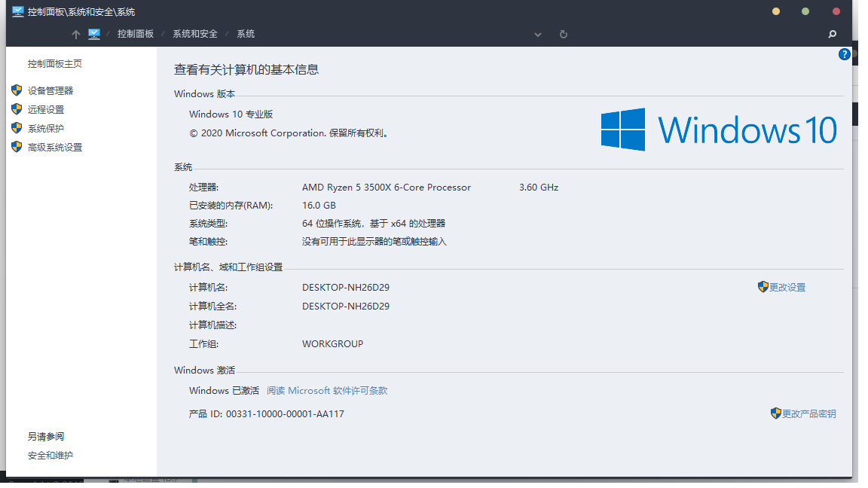Click the window title 控制面板\系统和安全\系统
This screenshot has width=868, height=488.
(81, 11)
